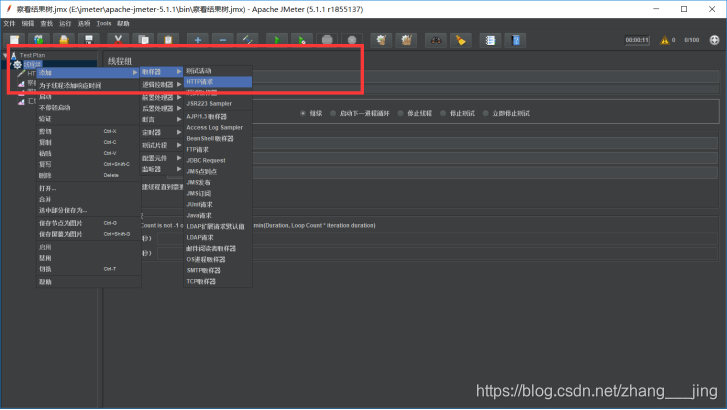Viewport: 727px width, 410px height.
Task: Select radio button 继续
Action: tap(303, 113)
